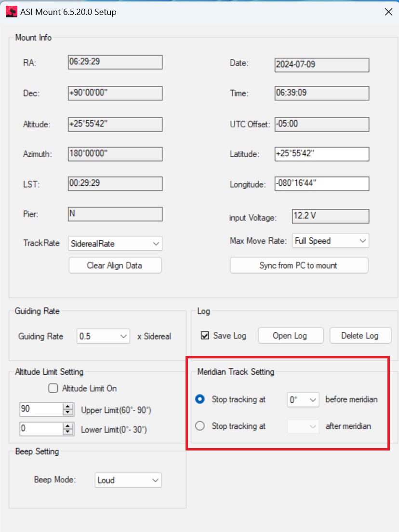Toggle the Save Log checkbox
Image resolution: width=399 pixels, height=532 pixels.
(205, 336)
